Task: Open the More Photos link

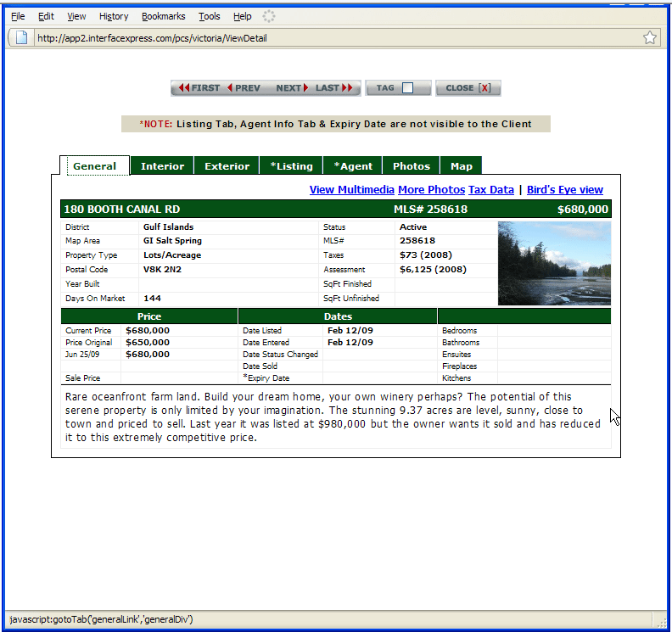Action: click(x=432, y=189)
